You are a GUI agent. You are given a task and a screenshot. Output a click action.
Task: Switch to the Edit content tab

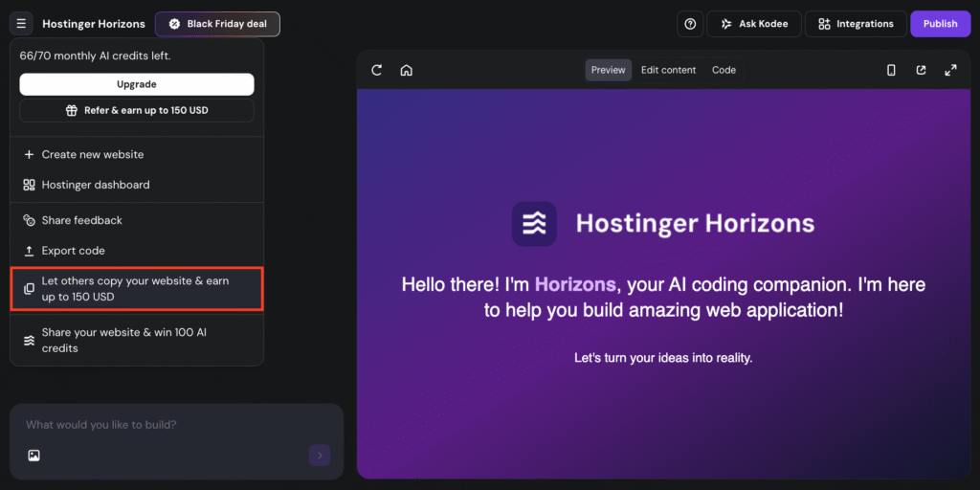tap(668, 70)
